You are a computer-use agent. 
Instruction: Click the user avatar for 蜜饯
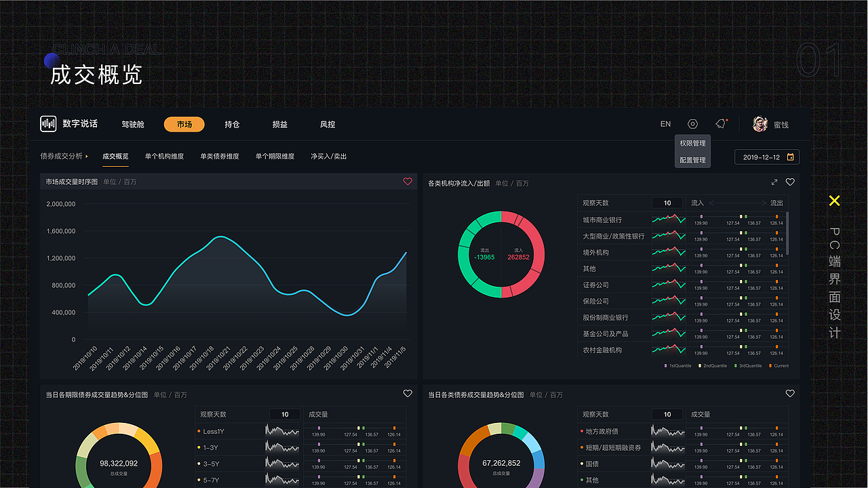coord(760,124)
